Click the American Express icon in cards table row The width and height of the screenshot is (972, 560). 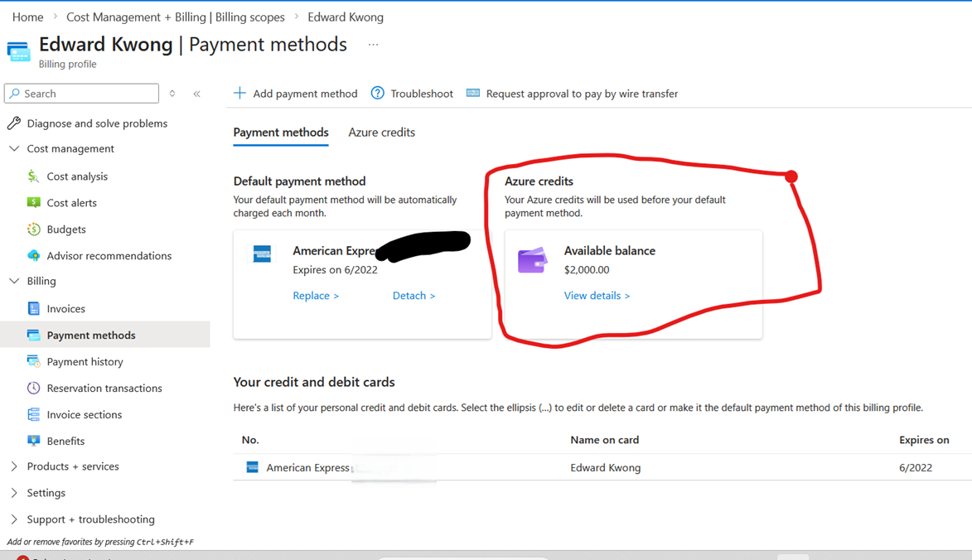[x=252, y=467]
